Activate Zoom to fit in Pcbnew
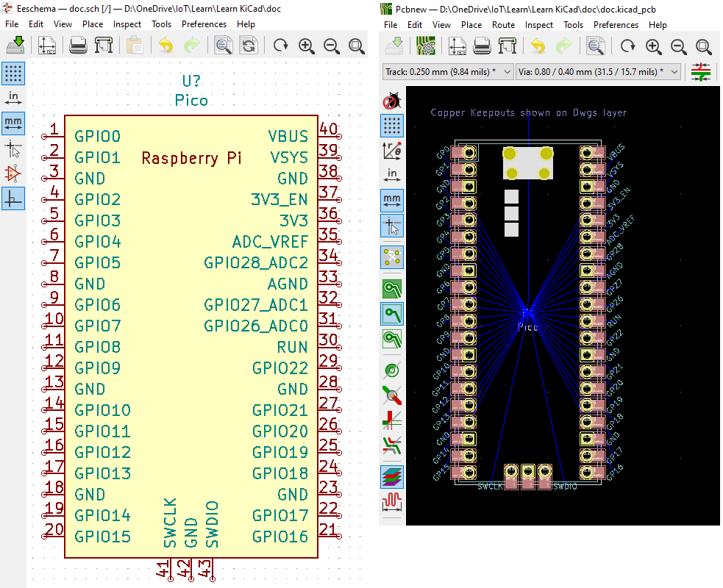 [704, 46]
